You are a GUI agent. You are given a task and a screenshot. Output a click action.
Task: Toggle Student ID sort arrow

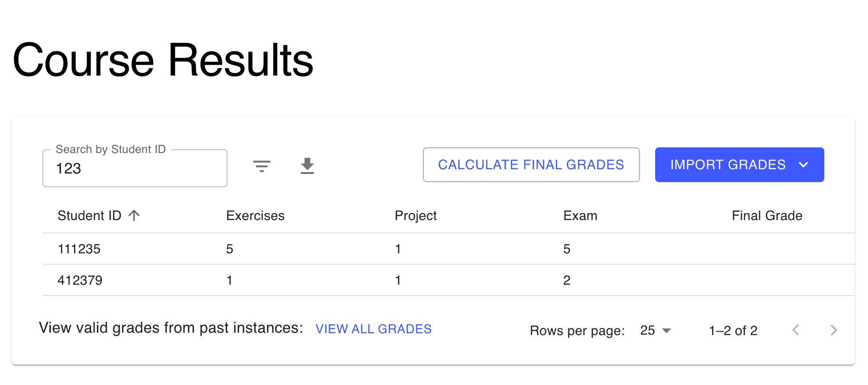click(134, 216)
